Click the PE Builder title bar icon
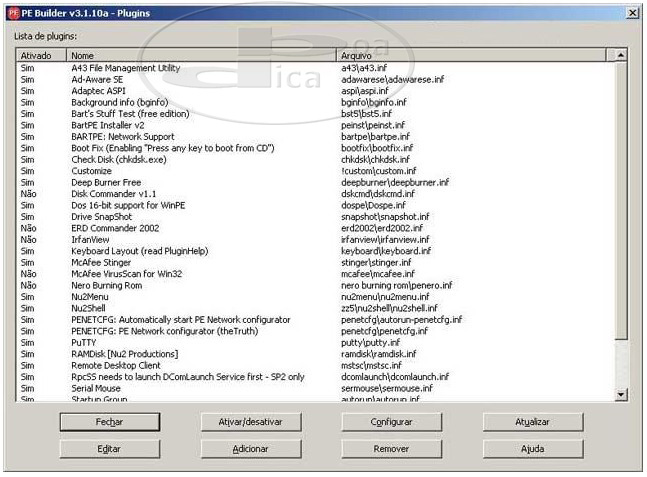This screenshot has height=477, width=647. pos(13,11)
